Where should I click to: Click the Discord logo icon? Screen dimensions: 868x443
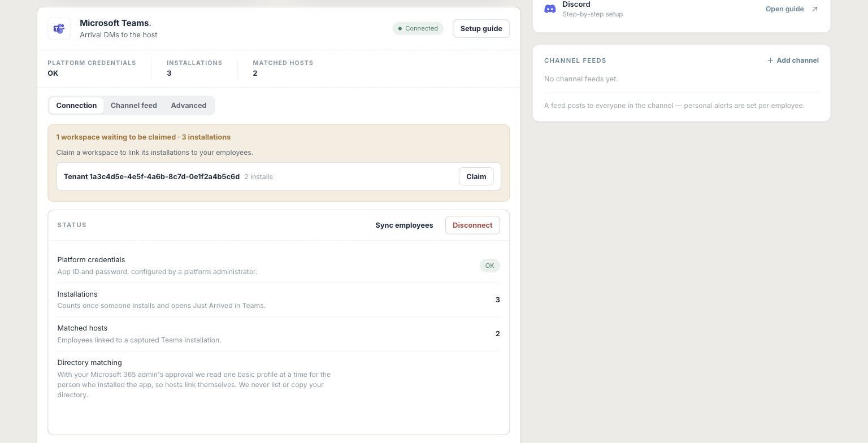(x=550, y=9)
